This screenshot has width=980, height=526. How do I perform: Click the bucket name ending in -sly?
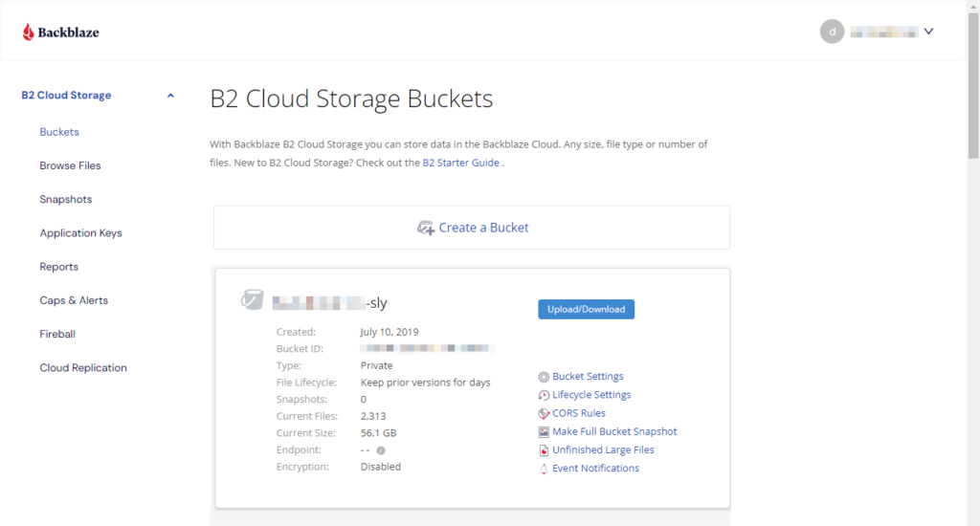click(329, 303)
